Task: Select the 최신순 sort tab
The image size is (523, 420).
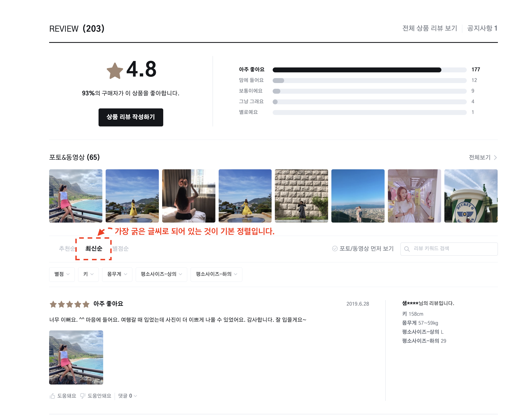Action: tap(94, 249)
